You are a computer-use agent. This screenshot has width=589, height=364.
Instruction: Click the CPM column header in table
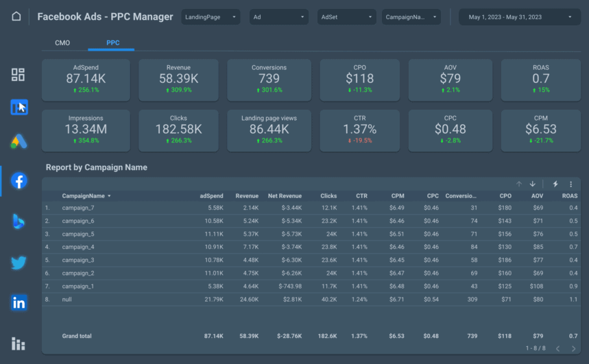[398, 196]
